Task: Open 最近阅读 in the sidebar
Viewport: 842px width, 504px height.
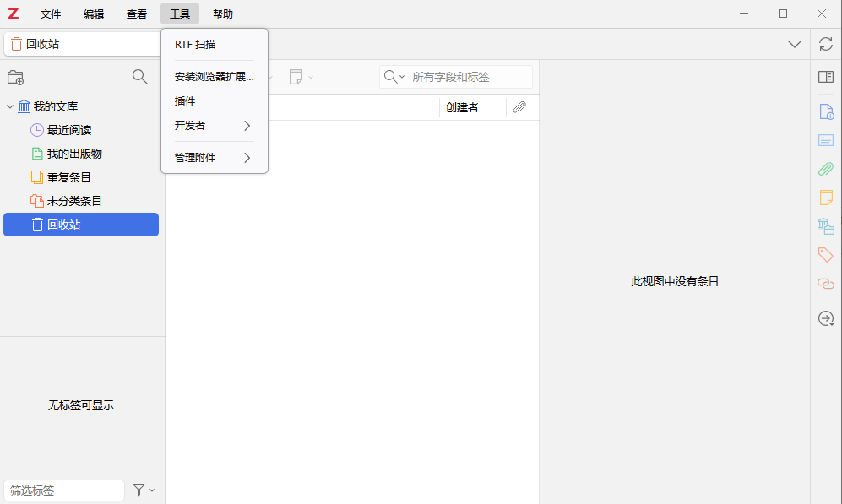Action: tap(68, 130)
